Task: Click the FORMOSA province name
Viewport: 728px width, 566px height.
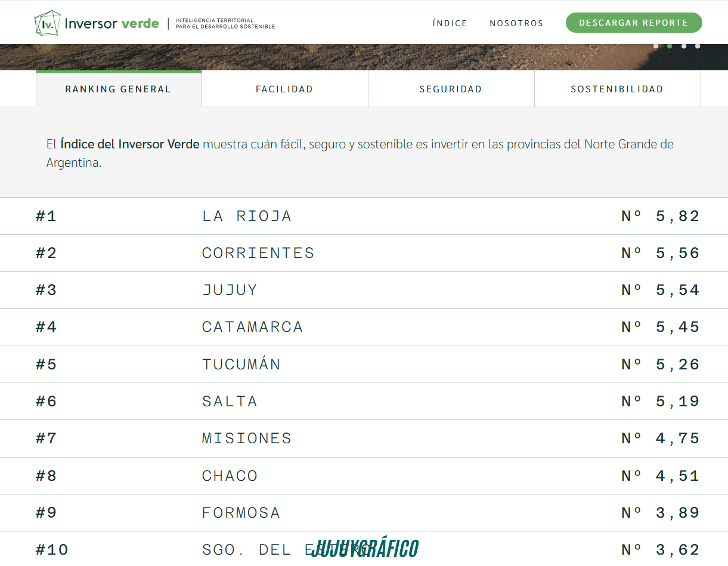Action: tap(241, 512)
